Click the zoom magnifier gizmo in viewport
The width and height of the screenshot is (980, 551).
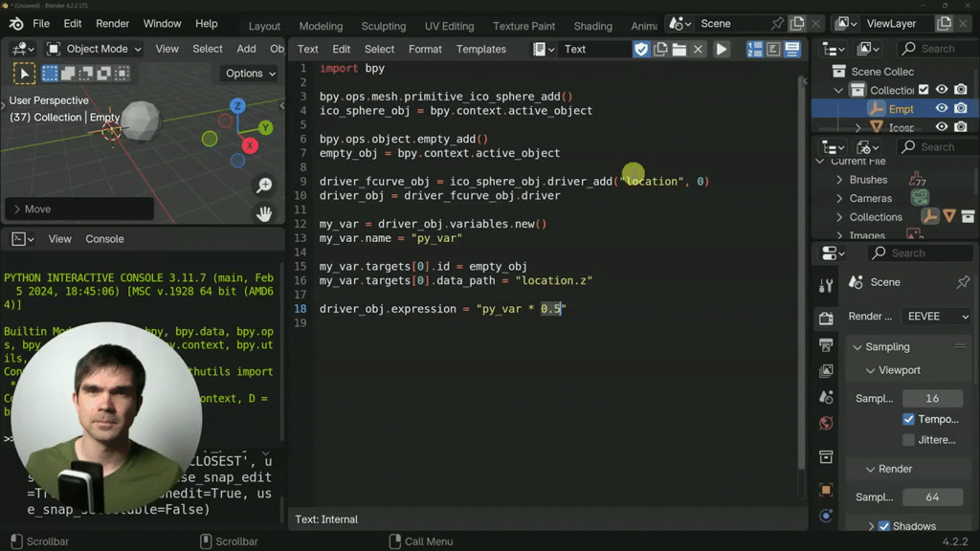point(264,185)
